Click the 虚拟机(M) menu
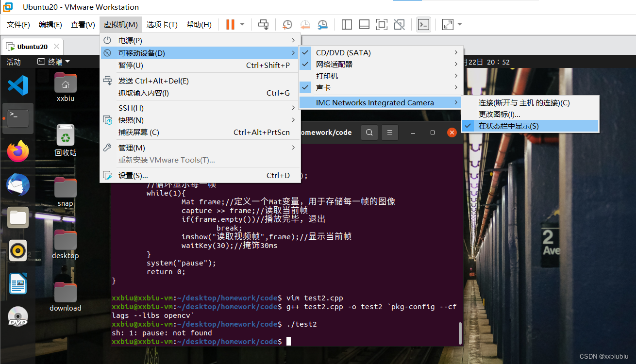 point(121,24)
